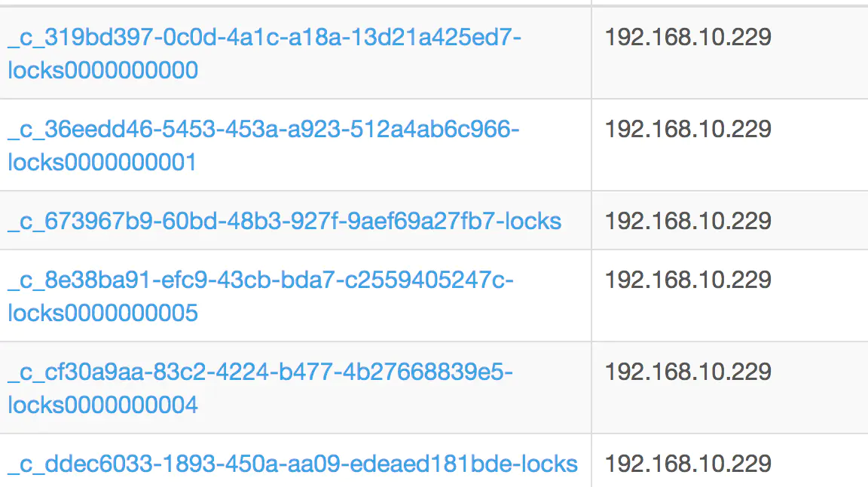Click the locks0000000004 link text
The width and height of the screenshot is (868, 487).
(x=103, y=405)
